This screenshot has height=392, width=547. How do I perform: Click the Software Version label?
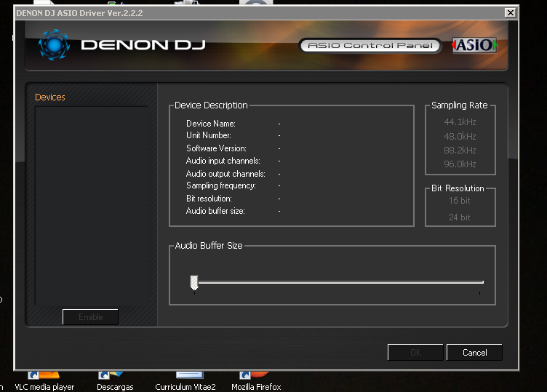point(216,148)
